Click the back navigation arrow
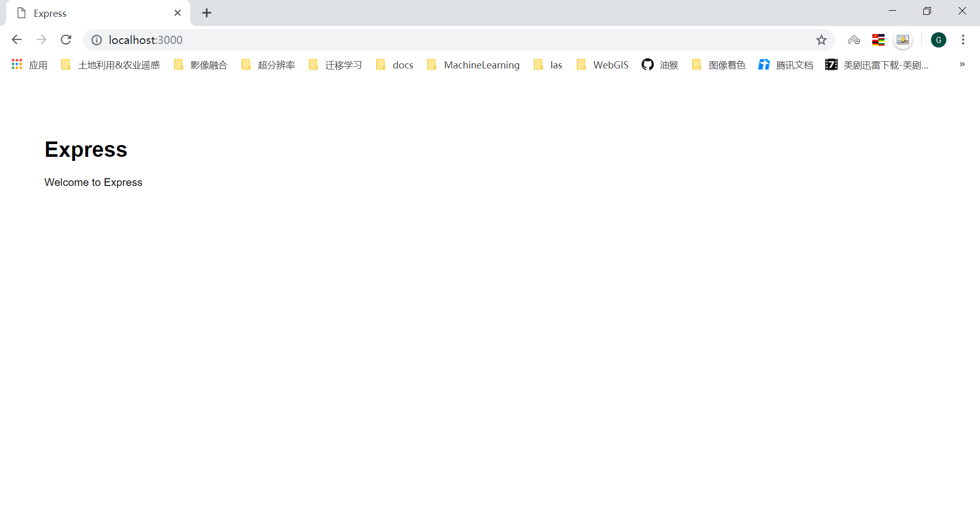The width and height of the screenshot is (980, 521). (17, 40)
